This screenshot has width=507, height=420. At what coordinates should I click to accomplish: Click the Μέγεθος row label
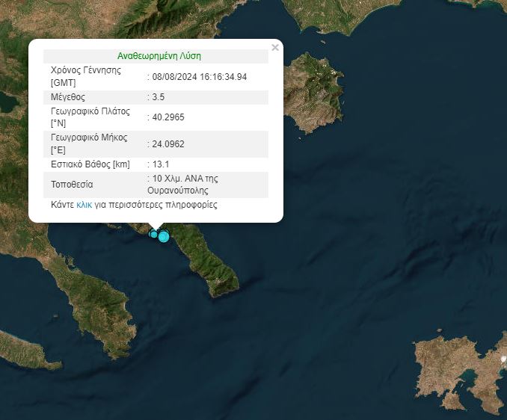[x=68, y=97]
